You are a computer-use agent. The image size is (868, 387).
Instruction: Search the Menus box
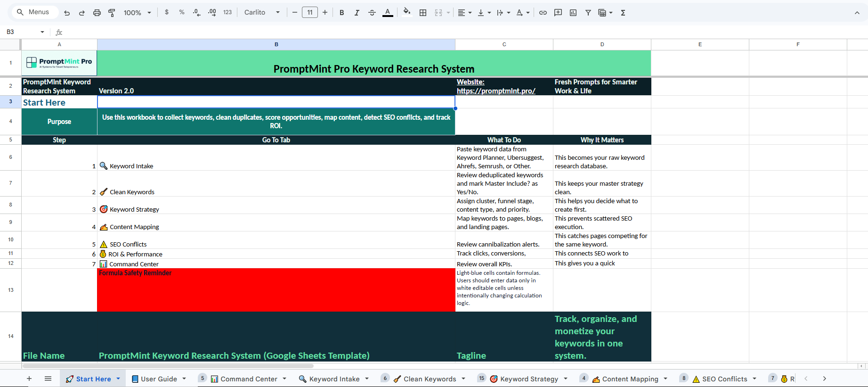point(34,12)
